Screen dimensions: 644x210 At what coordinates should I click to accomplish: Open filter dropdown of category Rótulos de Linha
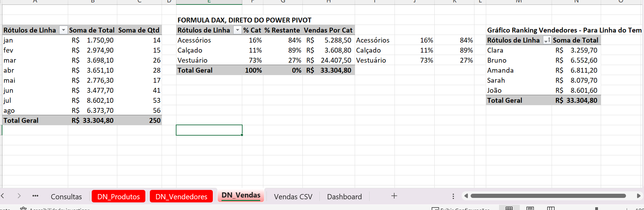pos(237,30)
